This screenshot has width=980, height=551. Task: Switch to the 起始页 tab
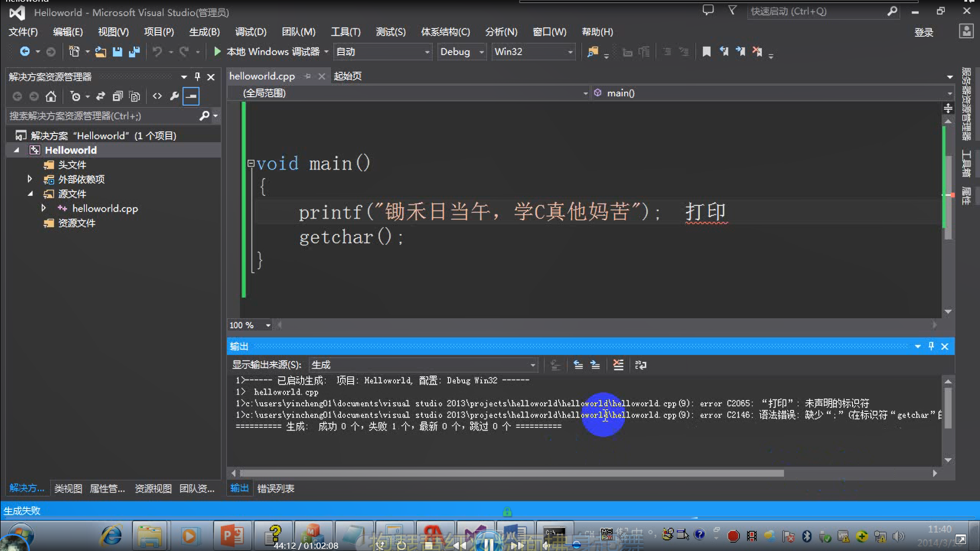347,76
